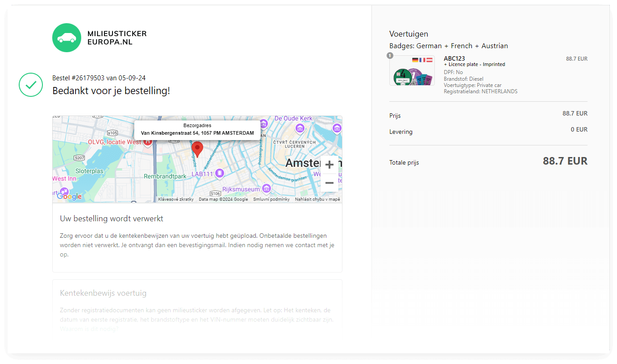Click the red delivery location pin

point(197,149)
